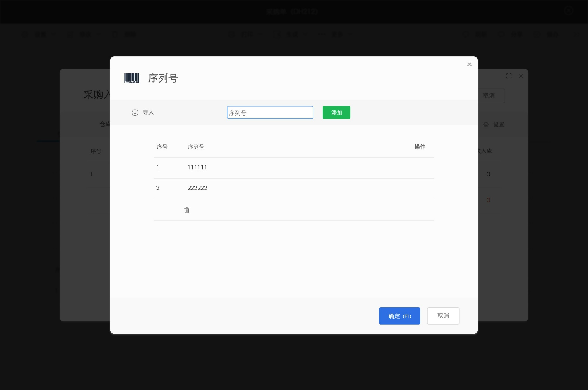Confirm with 确定 (F1) button

(x=399, y=316)
